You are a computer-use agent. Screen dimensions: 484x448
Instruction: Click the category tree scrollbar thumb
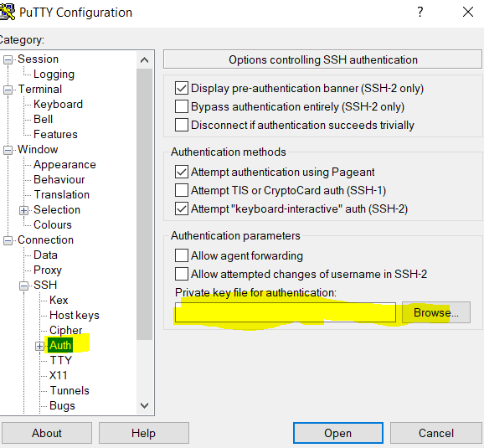[144, 204]
